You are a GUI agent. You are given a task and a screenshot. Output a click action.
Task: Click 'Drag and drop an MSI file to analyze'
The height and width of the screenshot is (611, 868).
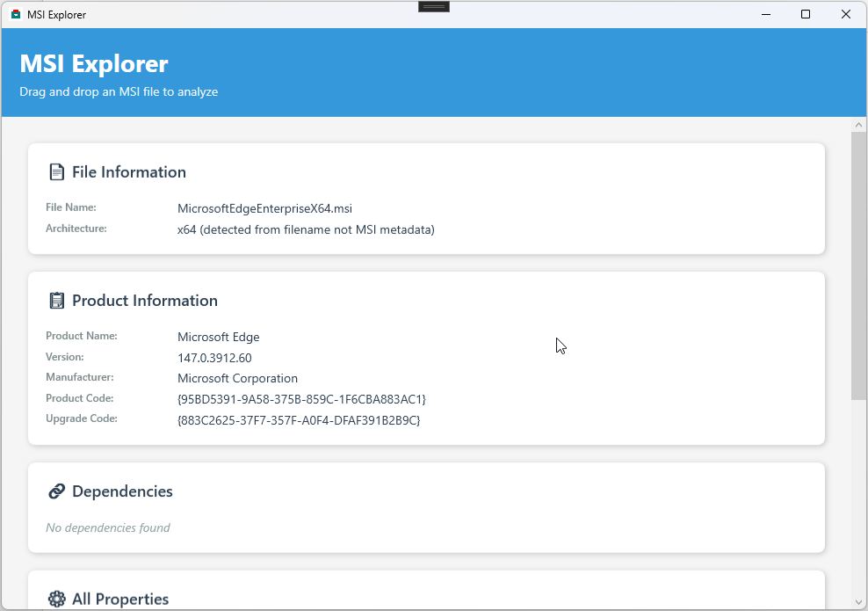pos(119,92)
